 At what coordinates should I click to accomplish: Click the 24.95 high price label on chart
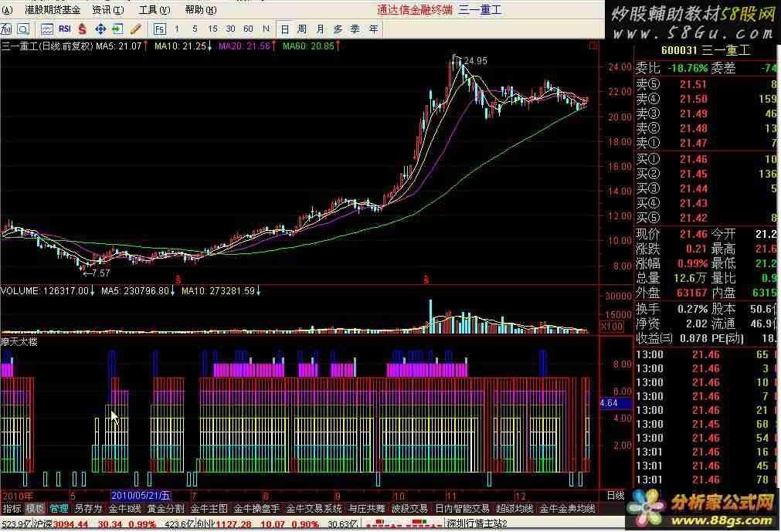click(x=475, y=61)
